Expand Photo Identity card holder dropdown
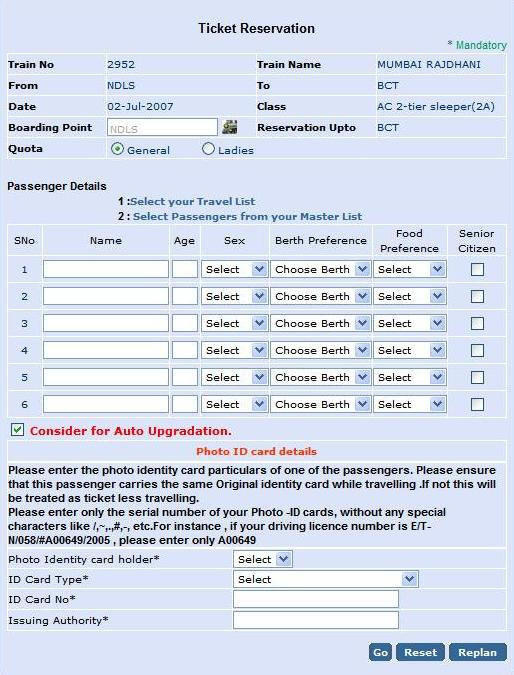 pos(263,559)
